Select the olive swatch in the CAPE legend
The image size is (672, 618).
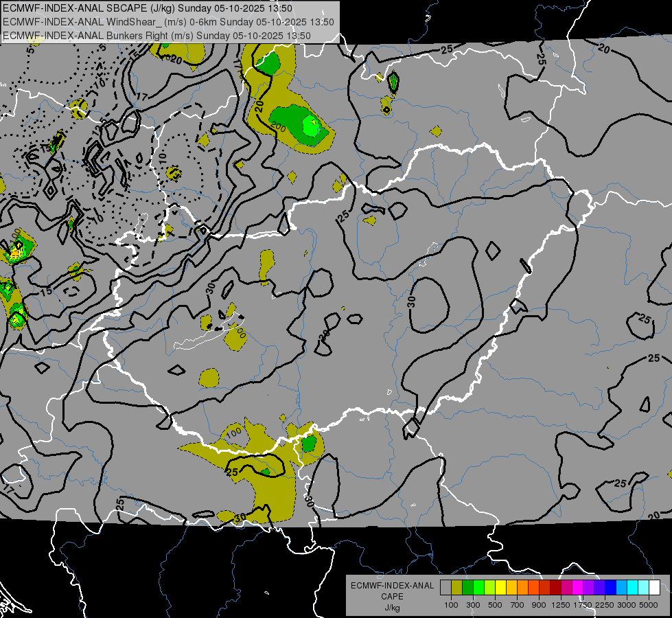[457, 587]
